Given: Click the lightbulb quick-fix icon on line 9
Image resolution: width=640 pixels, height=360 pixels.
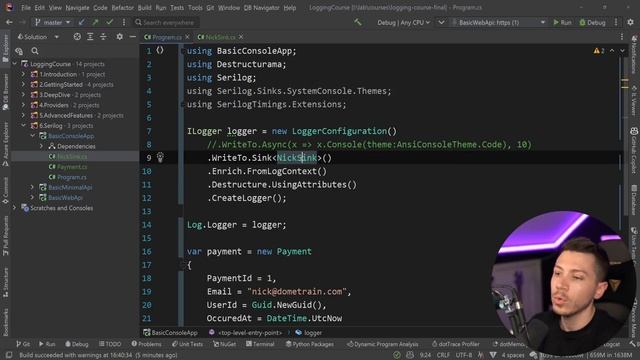Looking at the screenshot, I should (160, 157).
